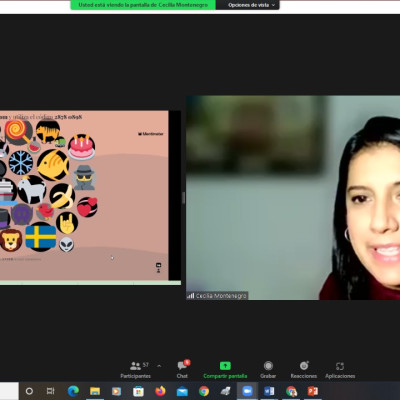Expand the arrow next to Participantes
The height and width of the screenshot is (400, 400).
pos(159,366)
